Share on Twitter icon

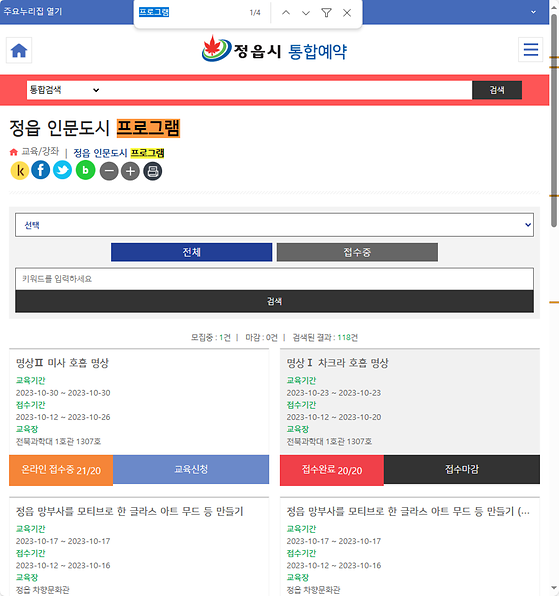[62, 170]
